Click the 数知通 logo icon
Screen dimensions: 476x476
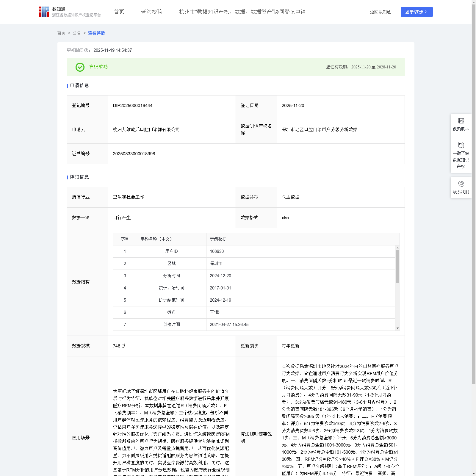(44, 12)
